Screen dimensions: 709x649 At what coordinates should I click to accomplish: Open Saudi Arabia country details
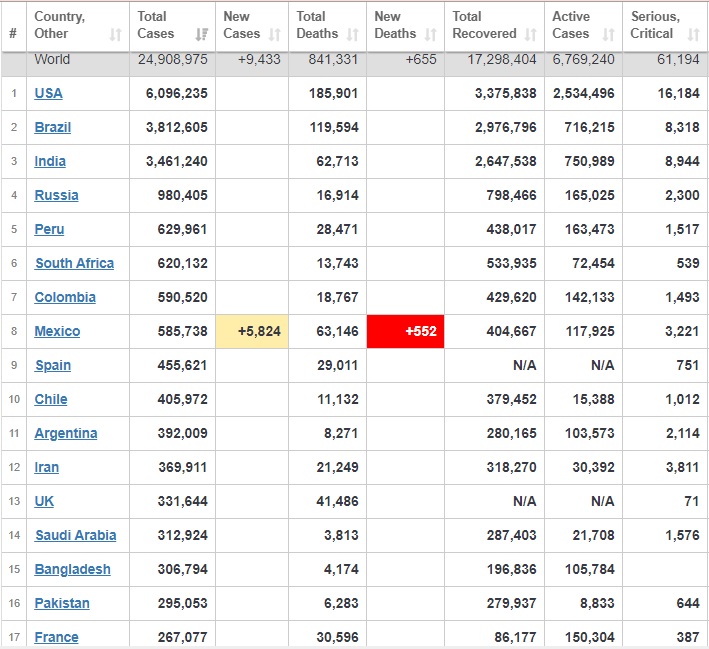75,535
